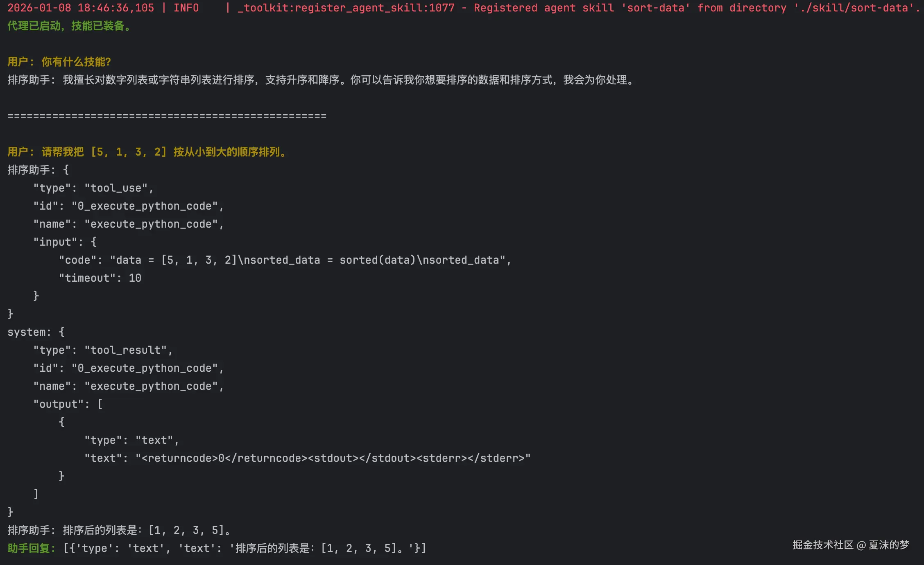Click the "tool_use" type value
Image resolution: width=924 pixels, height=565 pixels.
click(116, 188)
